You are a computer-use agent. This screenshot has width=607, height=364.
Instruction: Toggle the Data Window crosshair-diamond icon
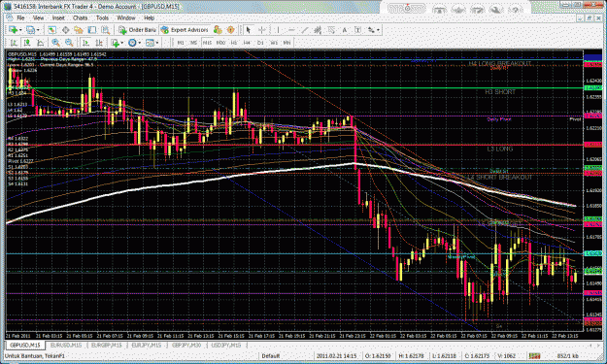[65, 30]
